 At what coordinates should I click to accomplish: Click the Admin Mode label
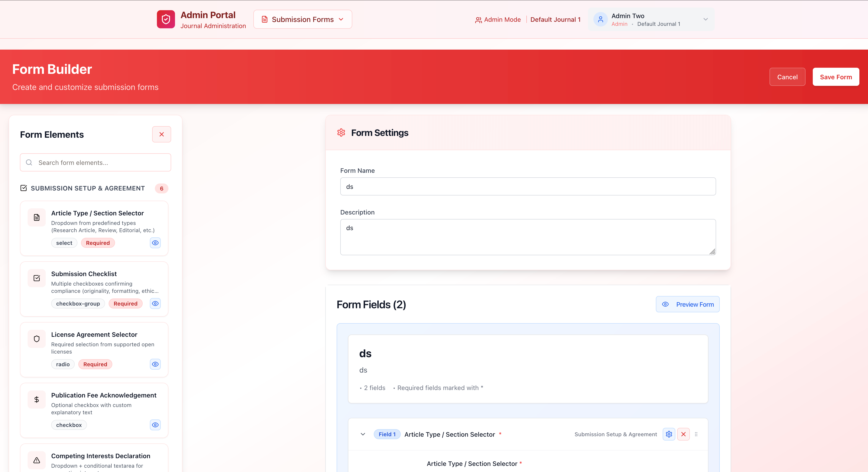[502, 19]
